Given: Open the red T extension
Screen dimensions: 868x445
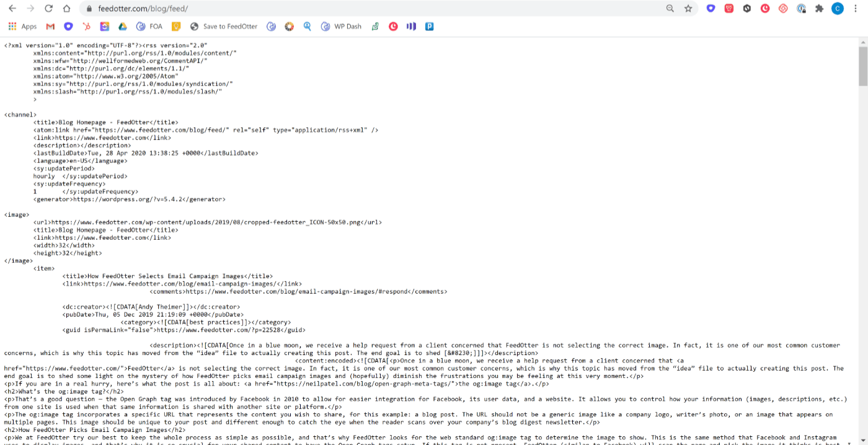Looking at the screenshot, I should 729,9.
